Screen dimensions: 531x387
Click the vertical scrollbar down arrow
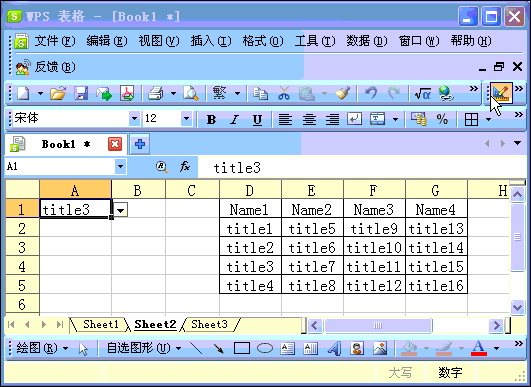coord(517,307)
